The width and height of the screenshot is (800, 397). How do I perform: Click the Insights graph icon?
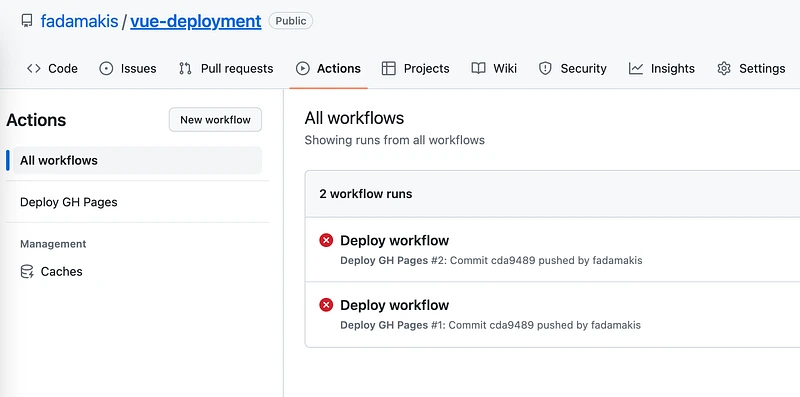click(x=636, y=68)
